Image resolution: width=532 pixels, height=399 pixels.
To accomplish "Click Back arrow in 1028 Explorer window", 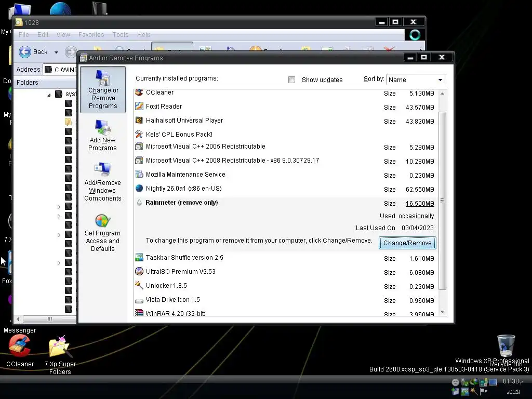I will (25, 52).
